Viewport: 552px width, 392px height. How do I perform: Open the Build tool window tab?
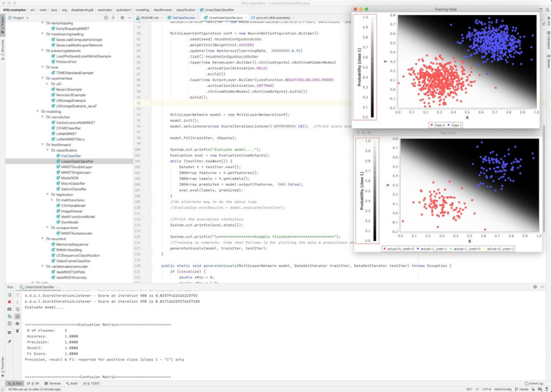pyautogui.click(x=72, y=383)
